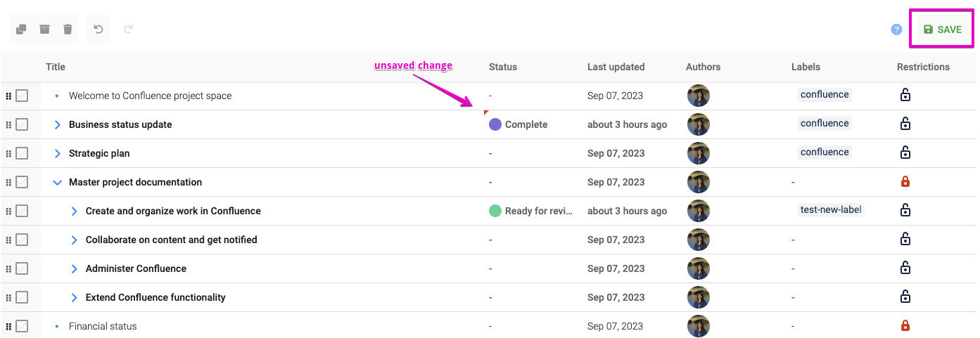Click the trash delete icon
The height and width of the screenshot is (338, 980).
point(68,30)
